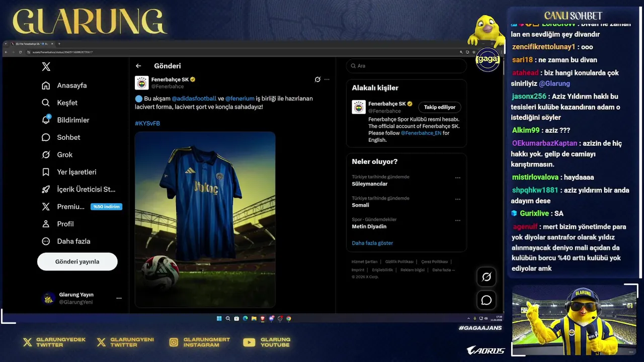Click the browser address bar
Viewport: 644px width, 362px height.
coord(242,52)
